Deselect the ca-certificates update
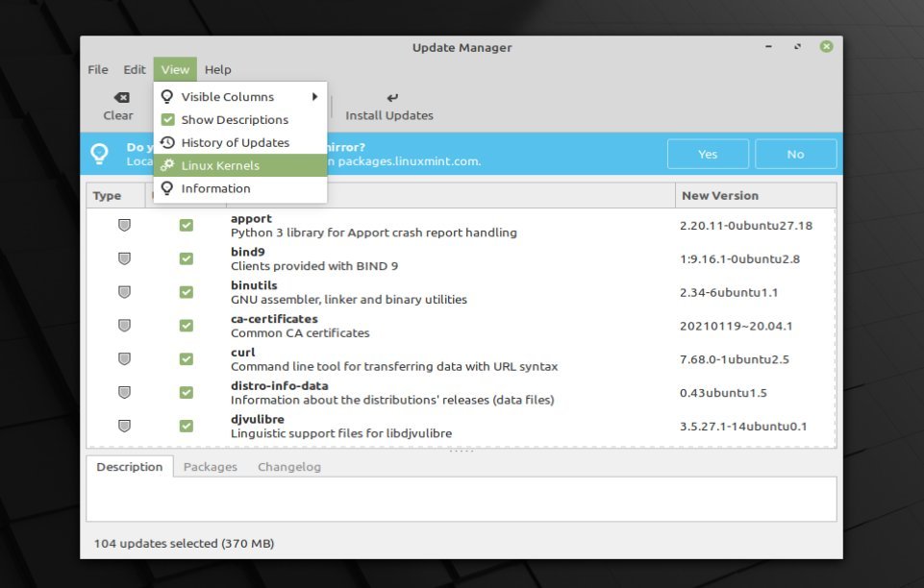Screen dimensions: 924x588 (x=186, y=325)
